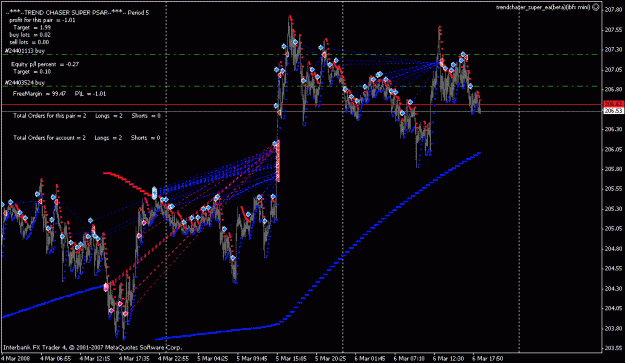Click the 203.55 price axis label
Image resolution: width=625 pixels, height=363 pixels.
pyautogui.click(x=614, y=348)
